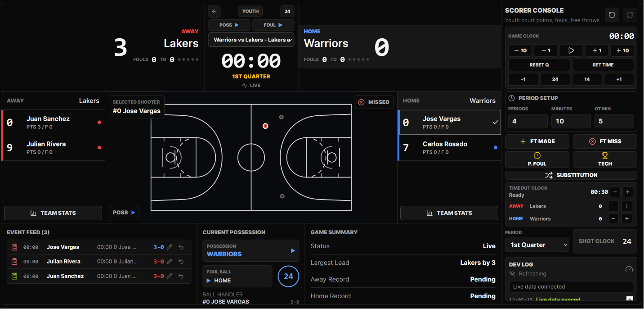
Task: Increase timeout clock with plus button
Action: (x=628, y=192)
